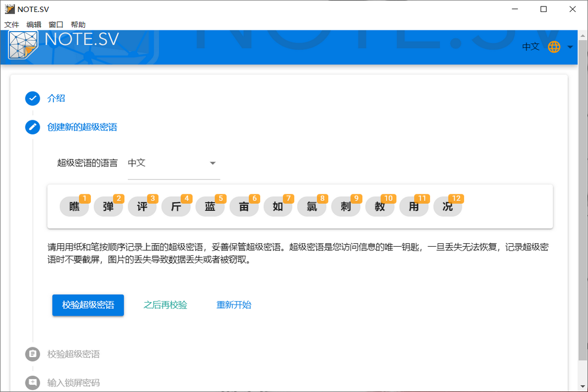Open the 编辑 menu
The width and height of the screenshot is (588, 392).
coord(34,24)
